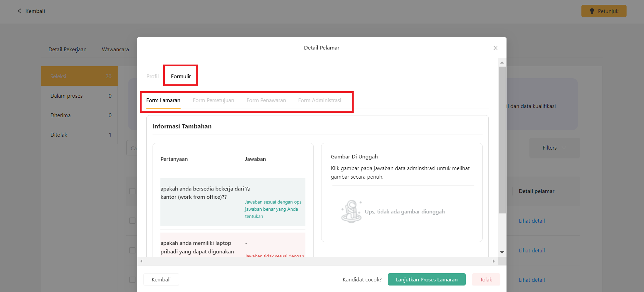Tick the header row checkbox

(132, 191)
